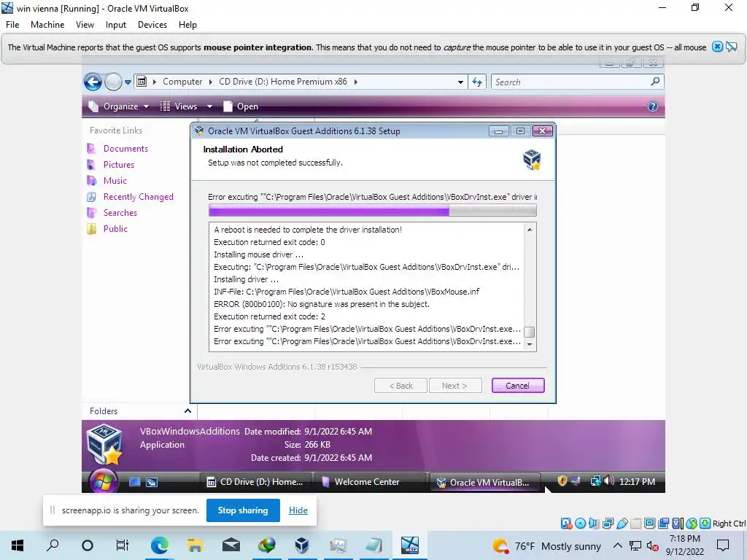Click VirtualBox recording status icon
Screen dimensions: 747x560
[x=664, y=524]
